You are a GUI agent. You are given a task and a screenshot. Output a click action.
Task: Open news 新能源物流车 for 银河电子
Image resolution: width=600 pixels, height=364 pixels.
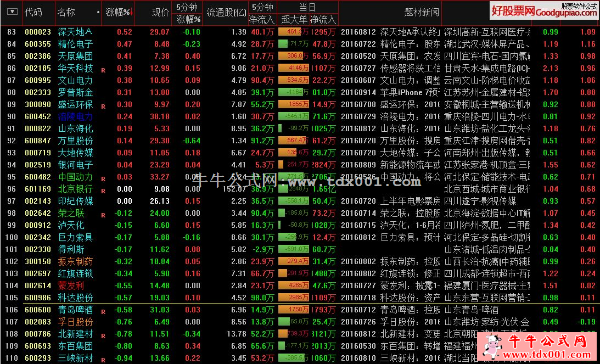(410, 165)
